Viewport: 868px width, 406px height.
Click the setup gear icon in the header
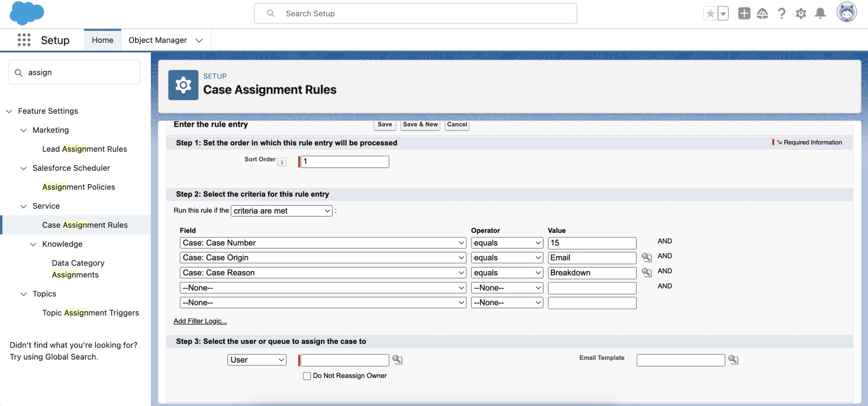pyautogui.click(x=801, y=13)
